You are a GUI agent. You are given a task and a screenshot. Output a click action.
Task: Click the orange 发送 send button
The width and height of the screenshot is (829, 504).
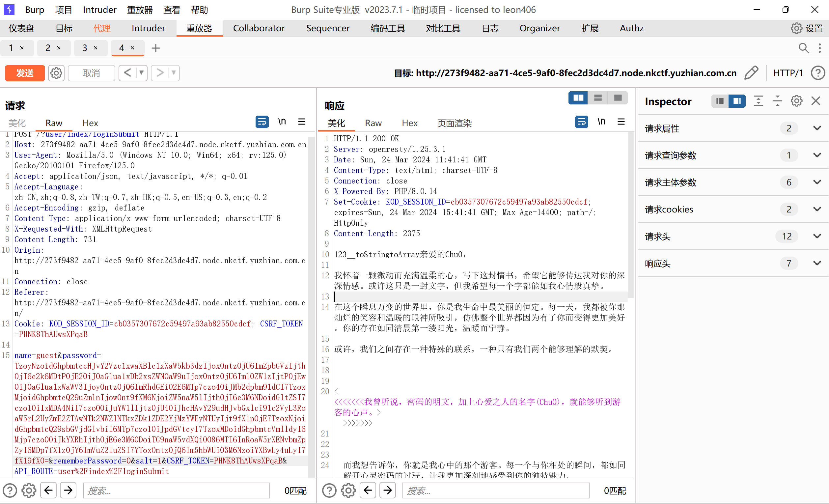coord(25,73)
